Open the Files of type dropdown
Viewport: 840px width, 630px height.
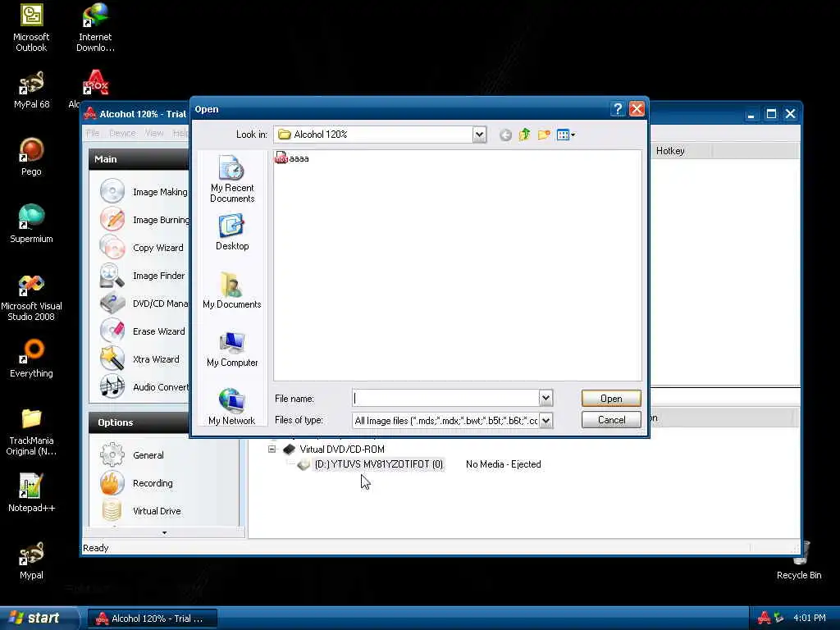(x=546, y=421)
